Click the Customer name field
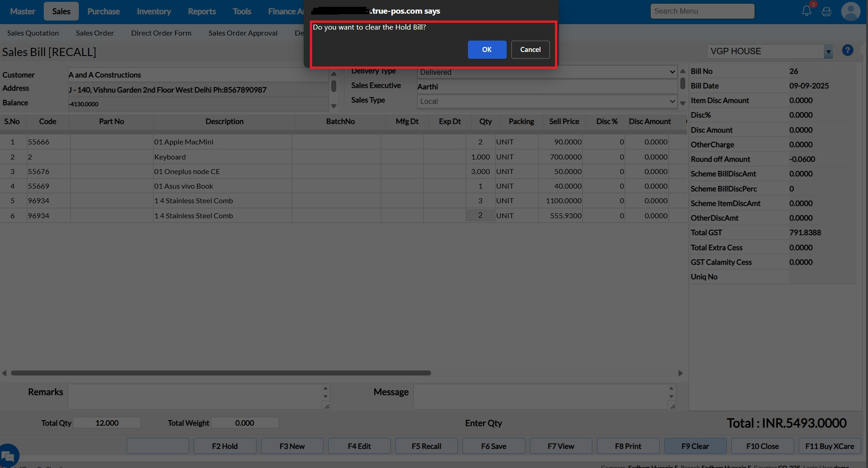This screenshot has width=868, height=468. (x=198, y=75)
